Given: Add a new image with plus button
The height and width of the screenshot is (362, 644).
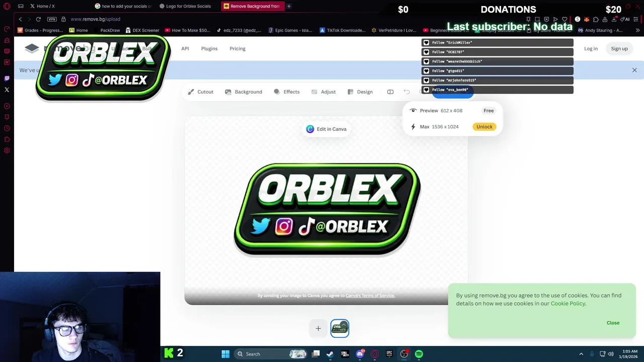Looking at the screenshot, I should (318, 328).
